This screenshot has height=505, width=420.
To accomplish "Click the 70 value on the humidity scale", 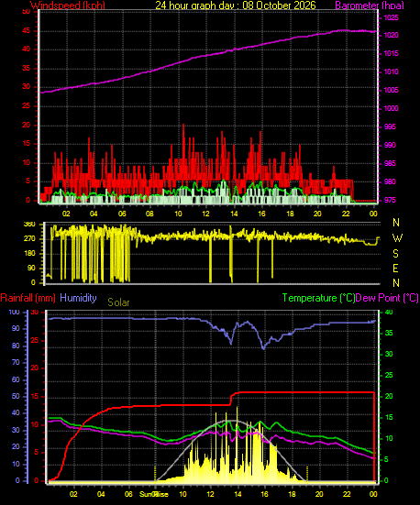I will click(x=16, y=363).
